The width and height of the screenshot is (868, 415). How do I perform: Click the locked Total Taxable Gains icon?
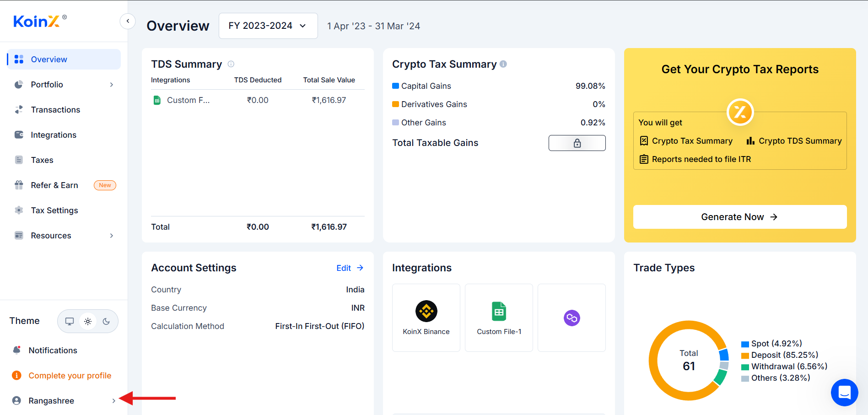[577, 143]
